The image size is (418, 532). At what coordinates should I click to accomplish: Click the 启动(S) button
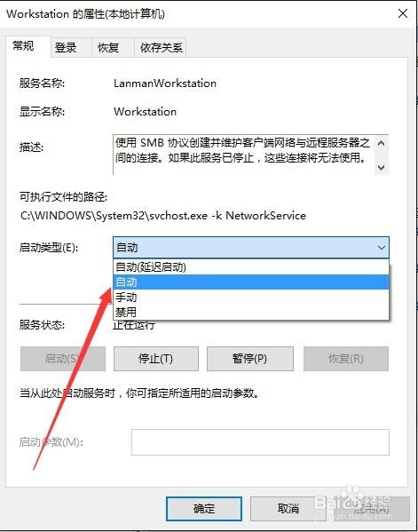click(x=63, y=359)
